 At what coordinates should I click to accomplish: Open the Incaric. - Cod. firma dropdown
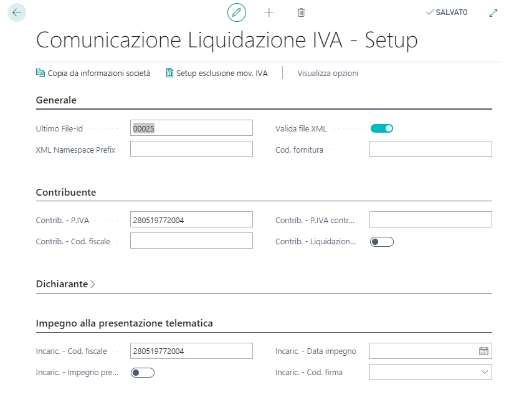431,373
